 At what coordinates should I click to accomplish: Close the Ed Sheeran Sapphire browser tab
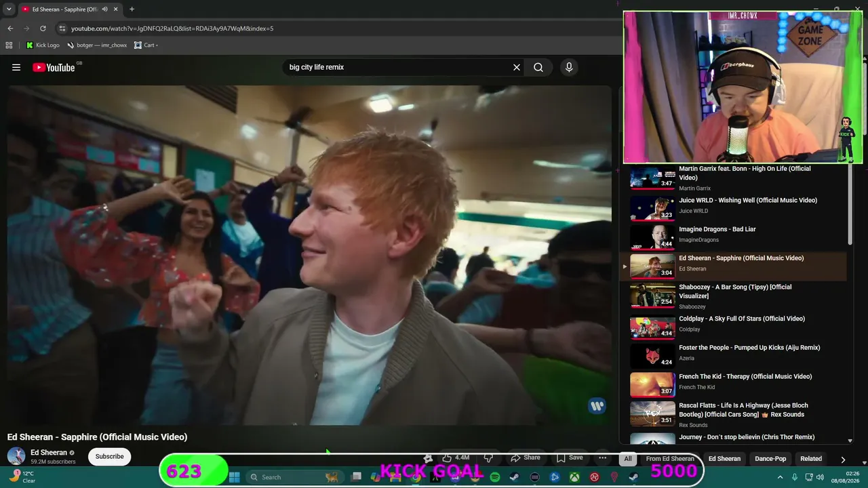tap(115, 9)
